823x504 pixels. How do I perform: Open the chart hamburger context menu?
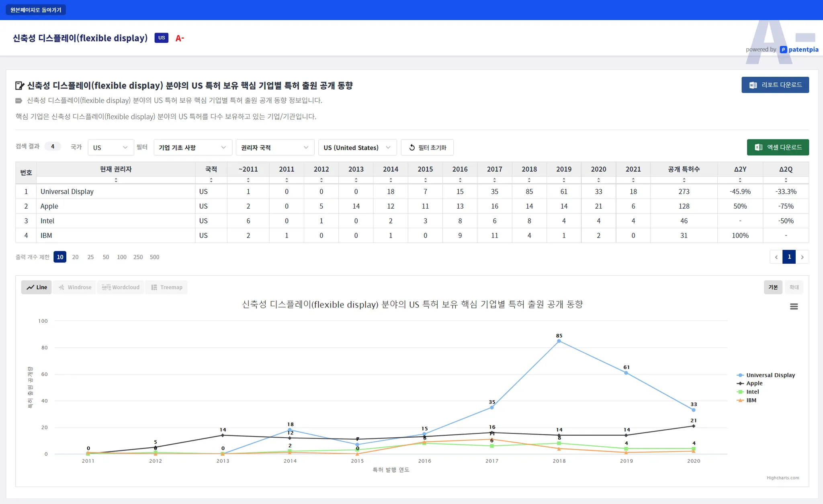[x=794, y=307]
